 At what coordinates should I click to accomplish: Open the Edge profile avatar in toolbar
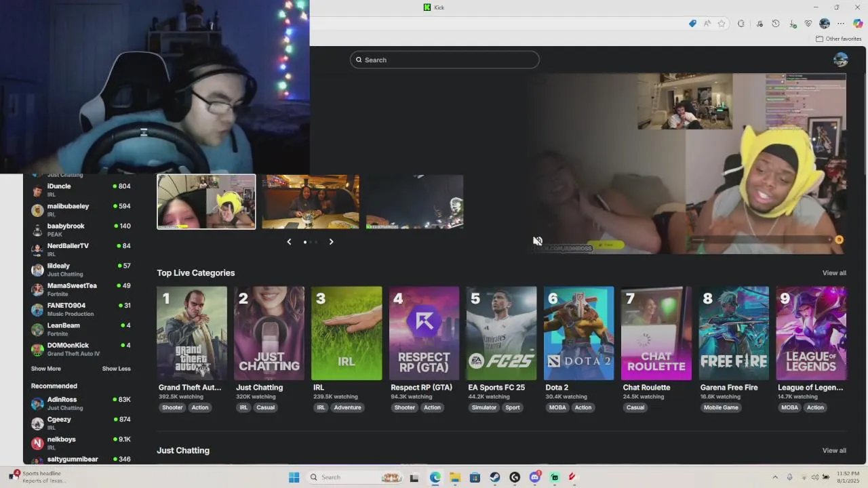(825, 23)
